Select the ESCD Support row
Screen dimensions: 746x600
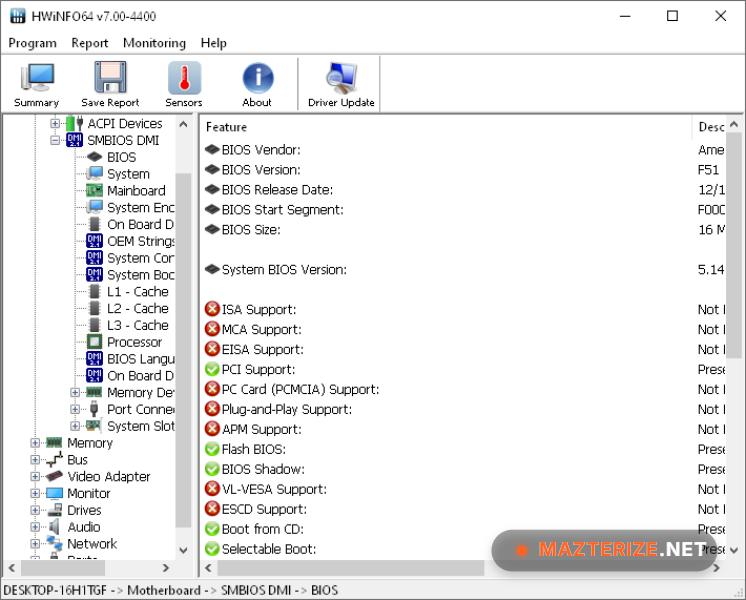pyautogui.click(x=464, y=509)
